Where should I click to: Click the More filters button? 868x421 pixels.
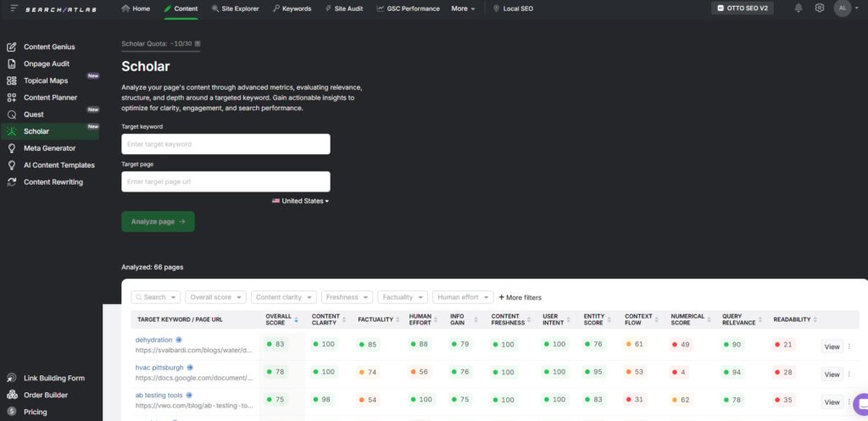(x=520, y=297)
